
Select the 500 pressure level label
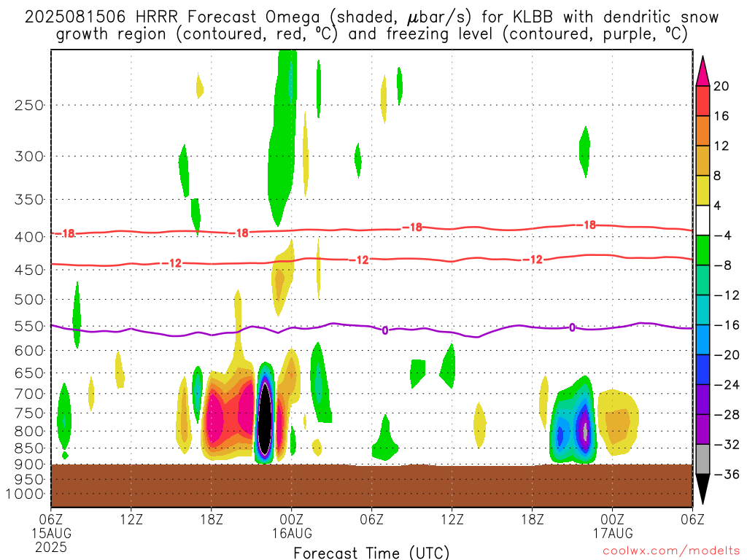tap(29, 300)
